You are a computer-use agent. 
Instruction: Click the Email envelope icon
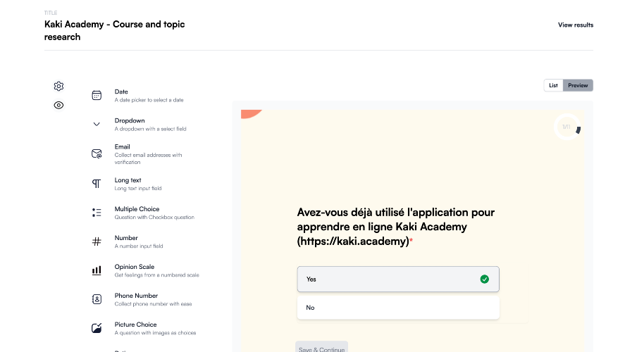point(97,154)
